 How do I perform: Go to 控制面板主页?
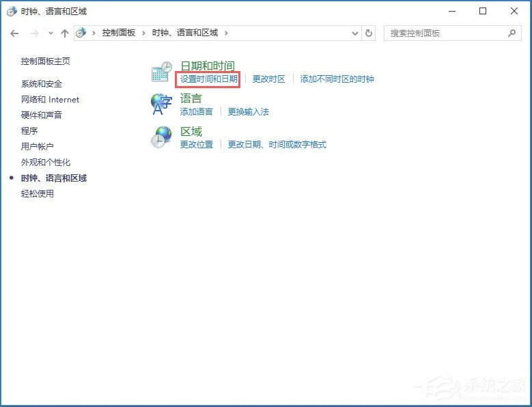tap(45, 61)
